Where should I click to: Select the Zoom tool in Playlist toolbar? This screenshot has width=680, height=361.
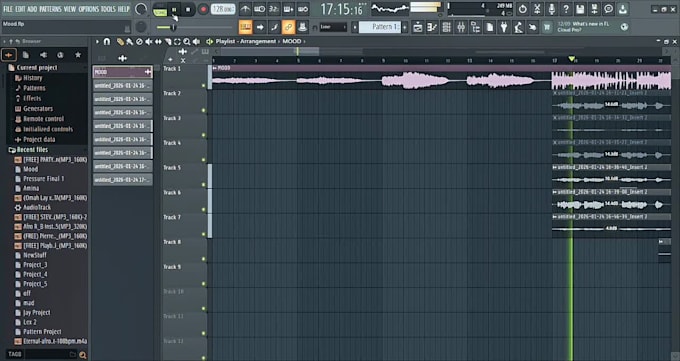[x=186, y=42]
